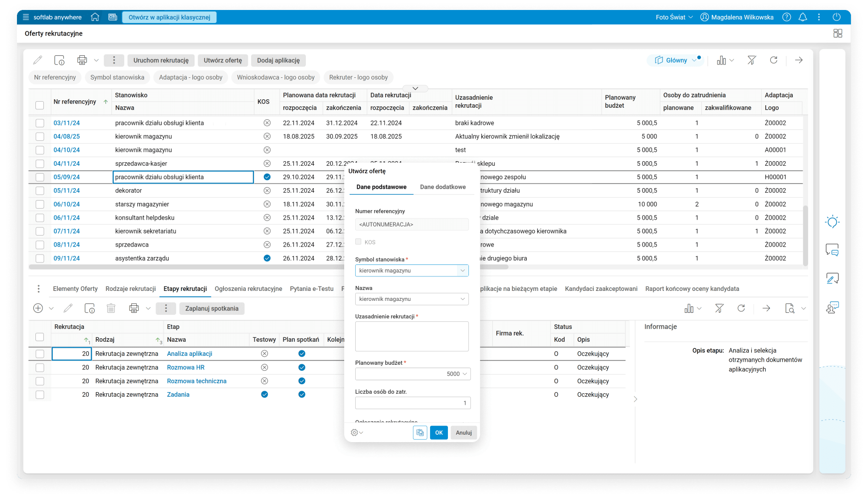The height and width of the screenshot is (497, 868).
Task: Click the add plus icon in stages toolbar
Action: pos(38,308)
